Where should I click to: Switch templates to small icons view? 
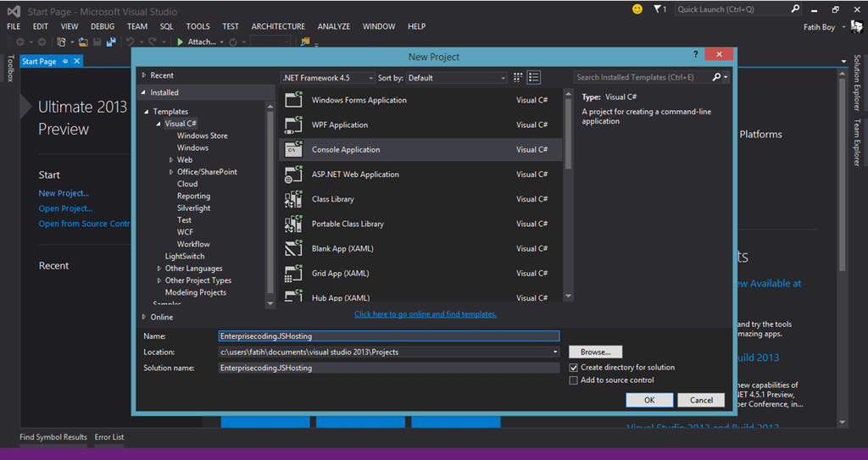click(x=518, y=77)
